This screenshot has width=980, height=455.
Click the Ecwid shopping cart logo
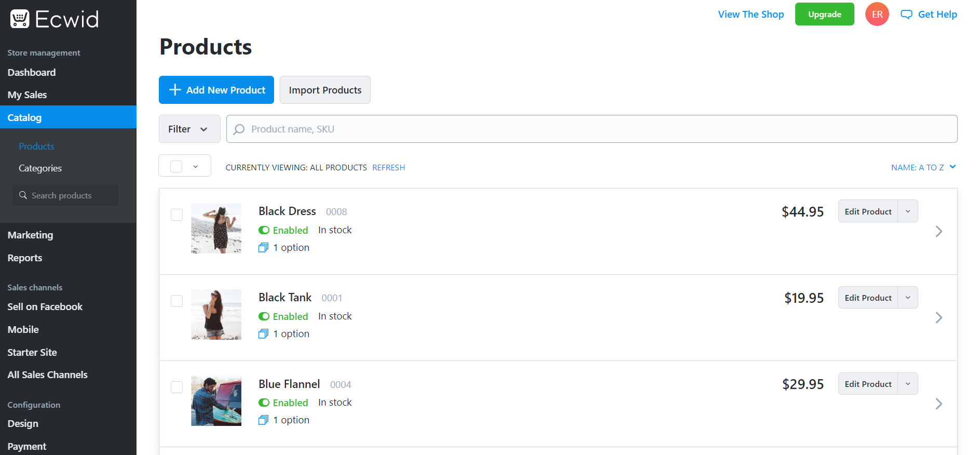coord(20,19)
